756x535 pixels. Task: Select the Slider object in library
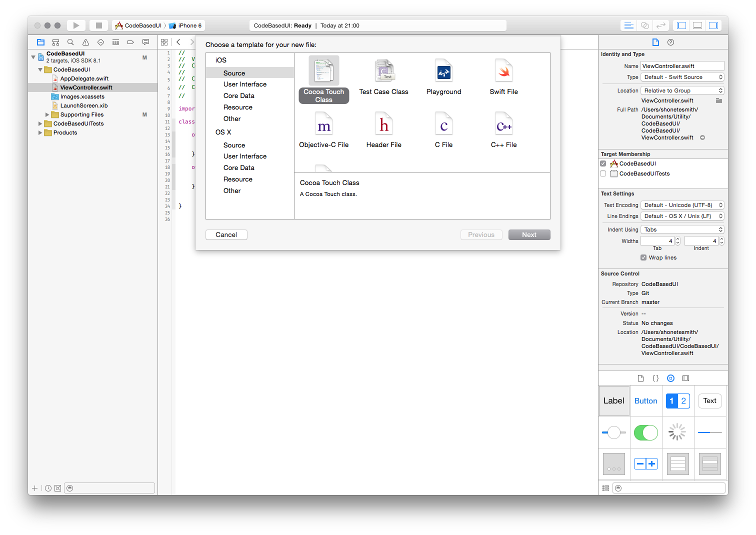(x=614, y=432)
